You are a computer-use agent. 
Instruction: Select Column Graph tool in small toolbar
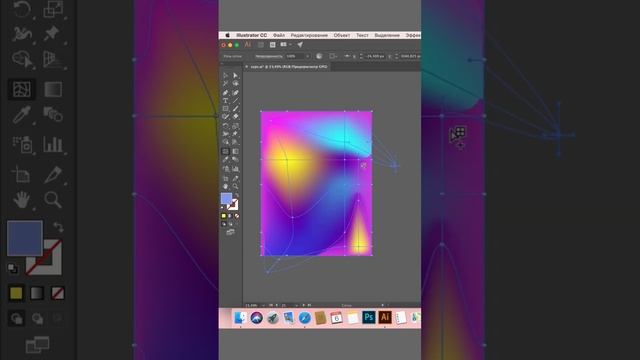click(236, 169)
